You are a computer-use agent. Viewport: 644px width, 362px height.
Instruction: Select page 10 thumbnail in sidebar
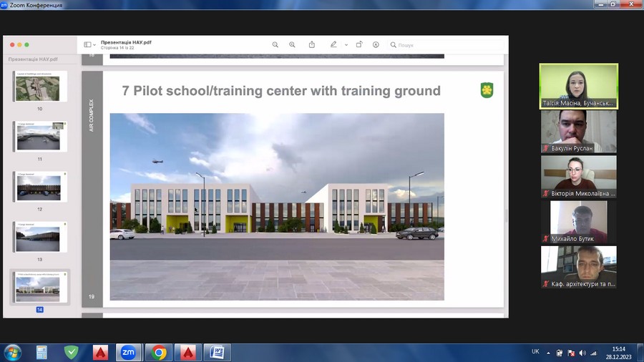tap(41, 87)
